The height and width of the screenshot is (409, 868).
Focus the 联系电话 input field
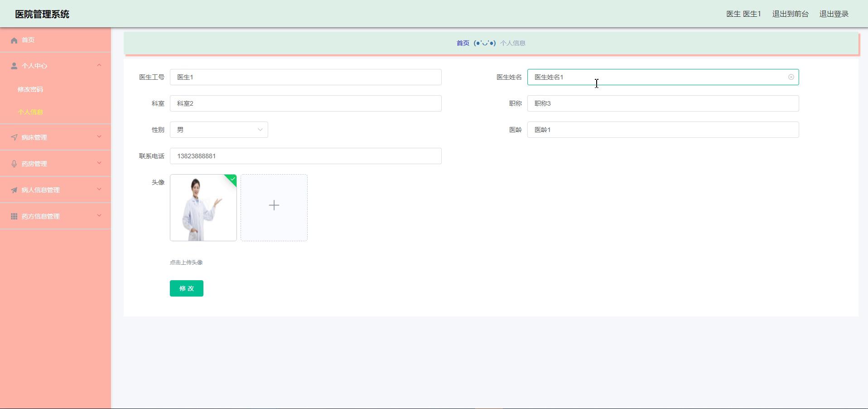tap(305, 156)
